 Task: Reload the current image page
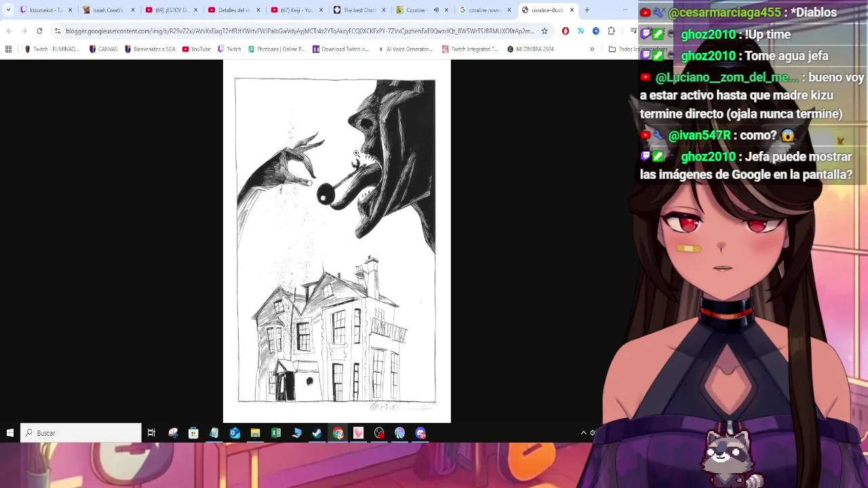pyautogui.click(x=39, y=31)
